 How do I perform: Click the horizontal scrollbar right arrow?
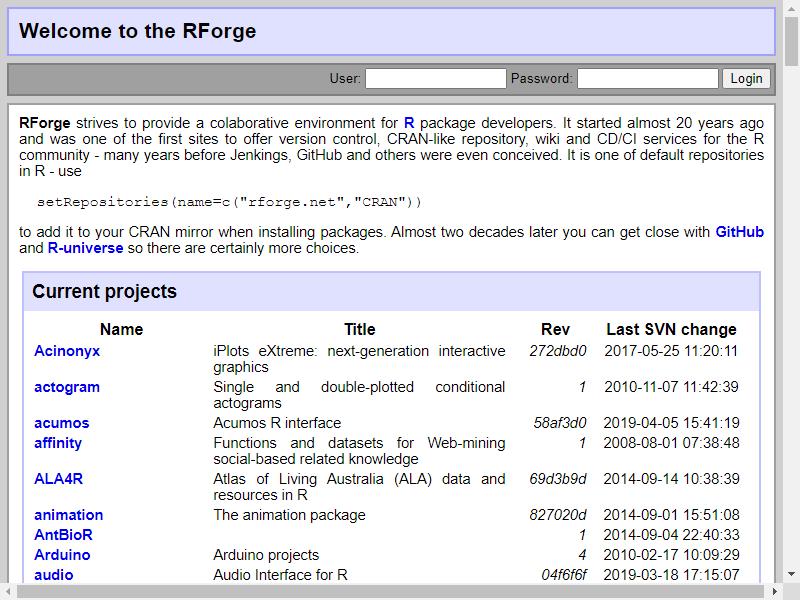pos(774,592)
